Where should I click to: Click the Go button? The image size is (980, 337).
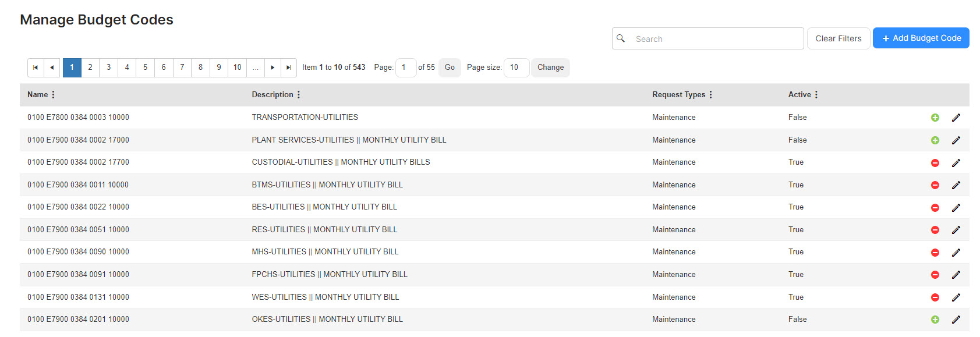coord(450,68)
